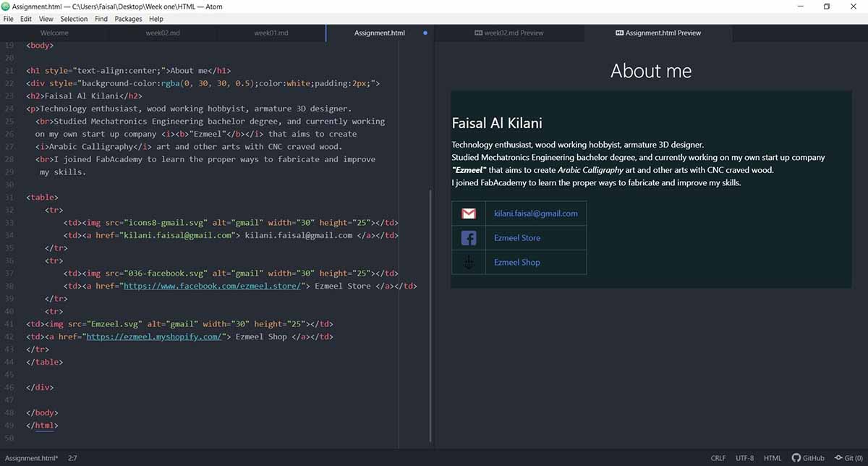This screenshot has width=868, height=466.
Task: Switch to the Welcome tab
Action: coord(54,33)
